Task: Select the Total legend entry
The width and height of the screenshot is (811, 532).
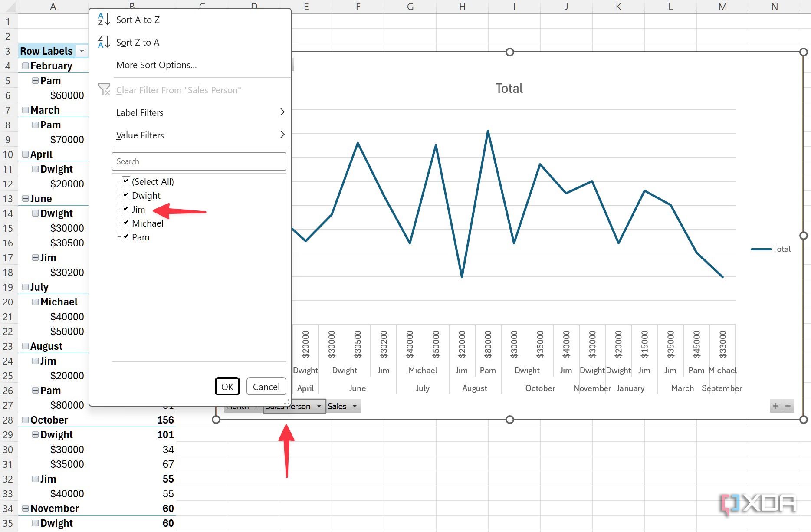Action: pyautogui.click(x=771, y=249)
